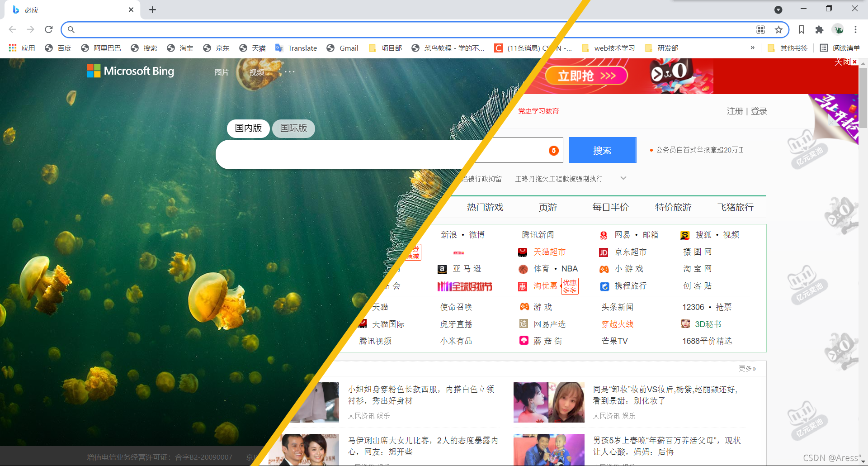Reload the page with the refresh icon
This screenshot has height=466, width=868.
click(x=49, y=29)
